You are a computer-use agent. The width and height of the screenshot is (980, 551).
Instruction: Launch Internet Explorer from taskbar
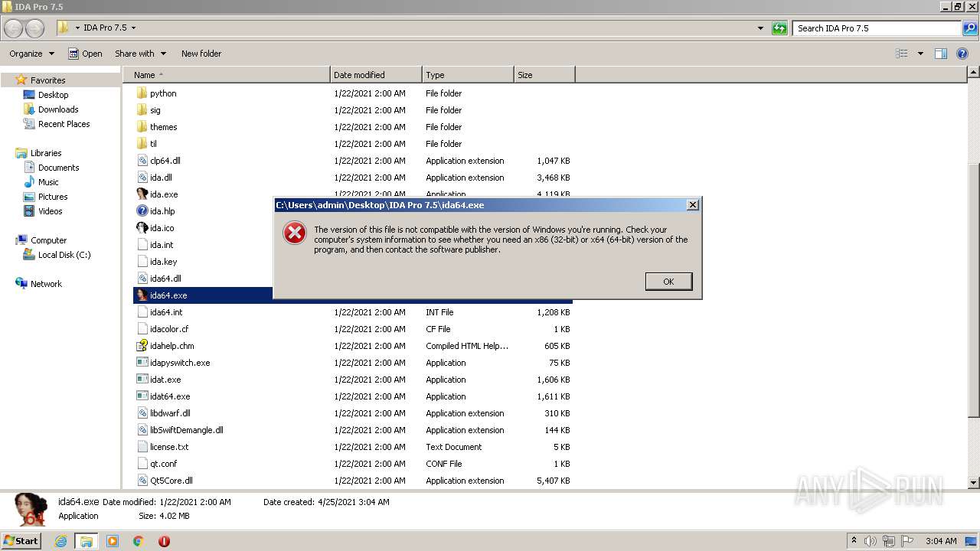pyautogui.click(x=60, y=541)
